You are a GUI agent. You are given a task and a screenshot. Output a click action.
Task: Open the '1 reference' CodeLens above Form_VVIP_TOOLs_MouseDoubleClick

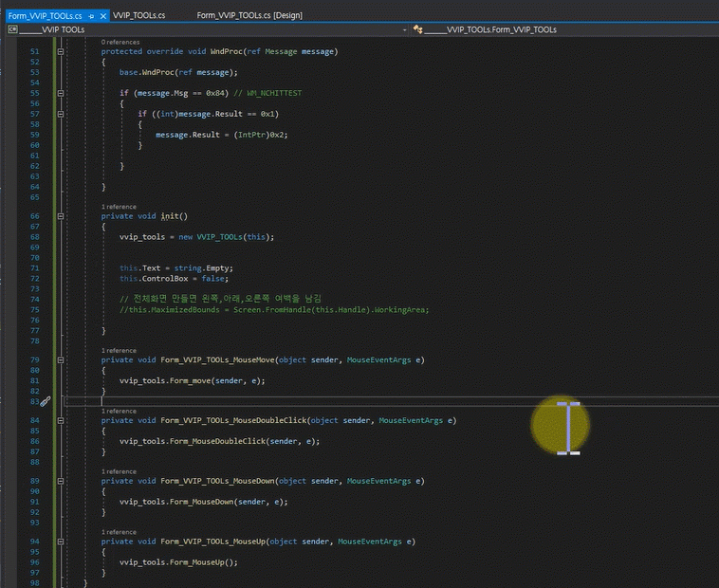(x=119, y=411)
